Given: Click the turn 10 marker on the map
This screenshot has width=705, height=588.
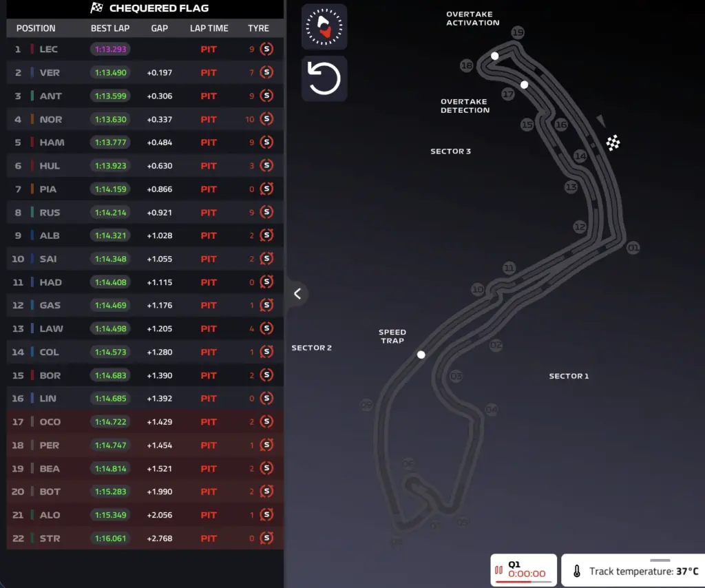Looking at the screenshot, I should coord(478,289).
